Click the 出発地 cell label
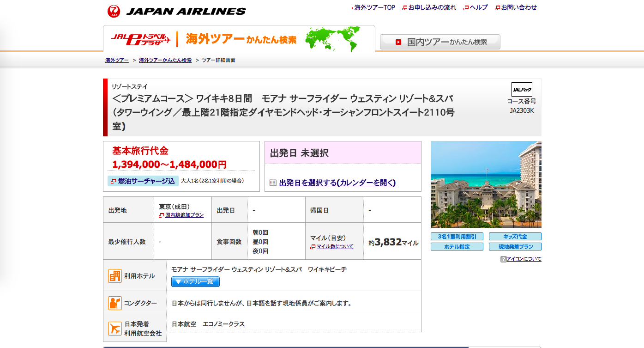 [117, 210]
